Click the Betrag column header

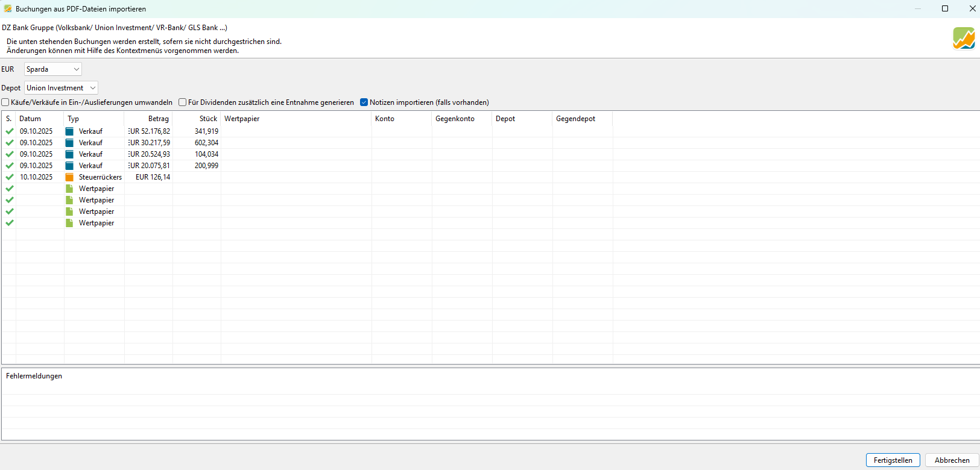(158, 119)
